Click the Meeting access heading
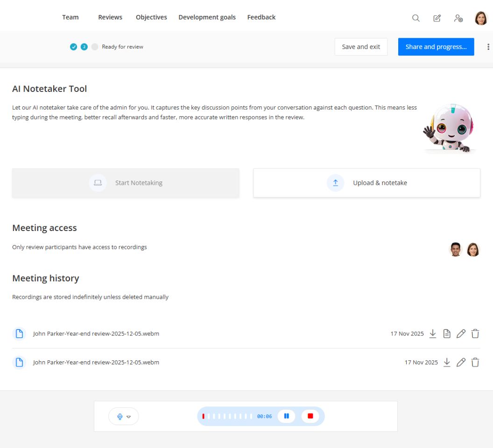The image size is (493, 448). tap(44, 228)
